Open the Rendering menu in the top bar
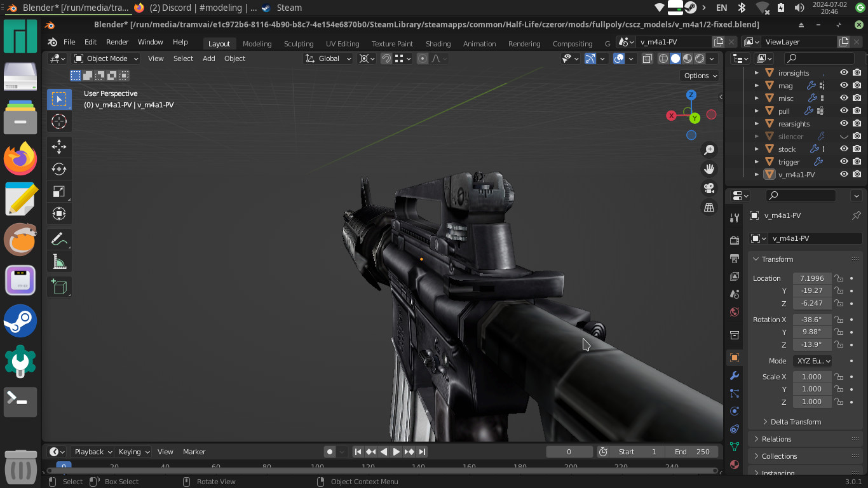The image size is (868, 488). pos(524,44)
